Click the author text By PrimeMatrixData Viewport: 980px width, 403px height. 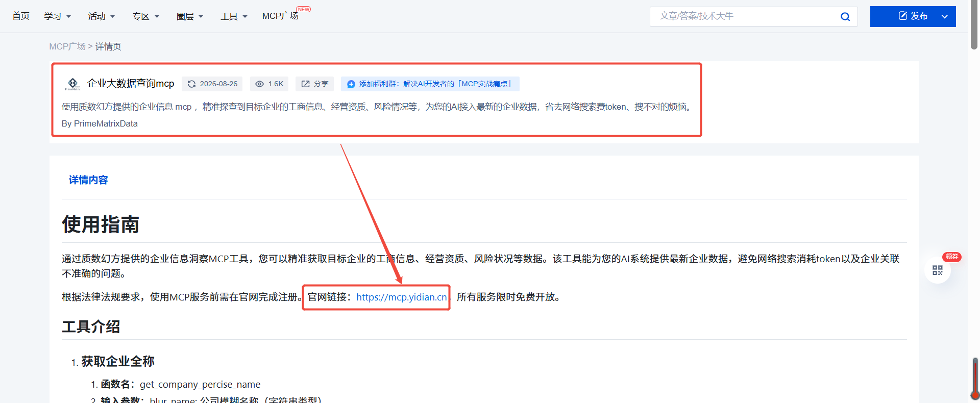(100, 123)
